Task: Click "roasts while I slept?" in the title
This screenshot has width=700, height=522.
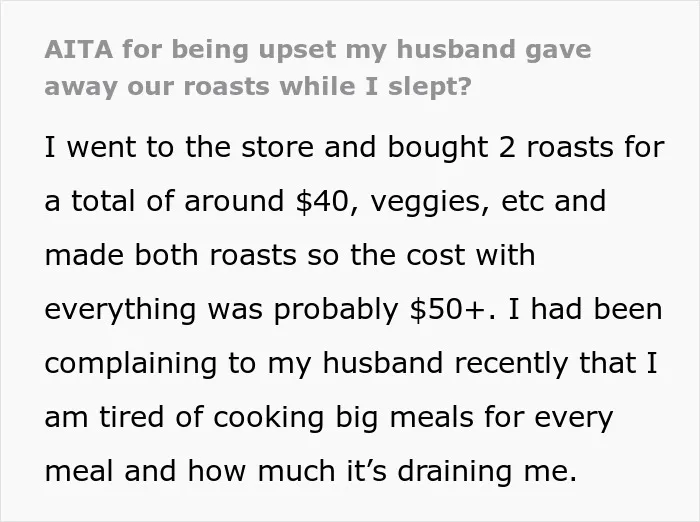Action: 327,86
